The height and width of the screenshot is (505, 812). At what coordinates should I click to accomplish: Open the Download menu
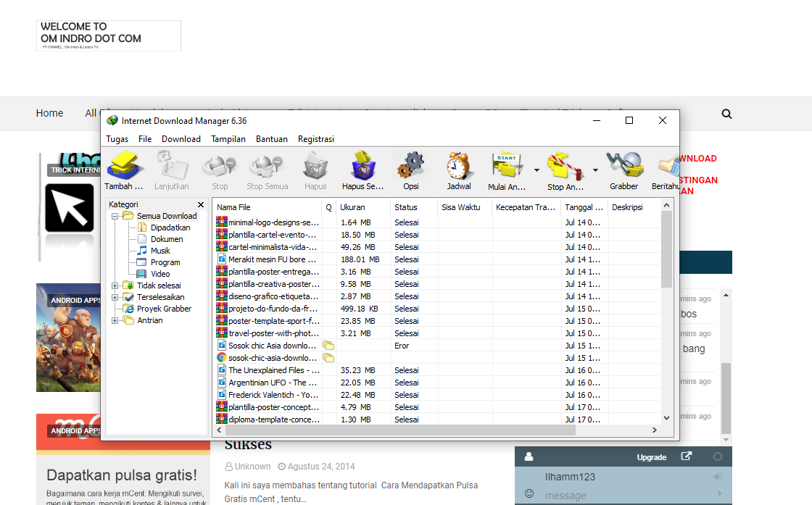point(181,139)
